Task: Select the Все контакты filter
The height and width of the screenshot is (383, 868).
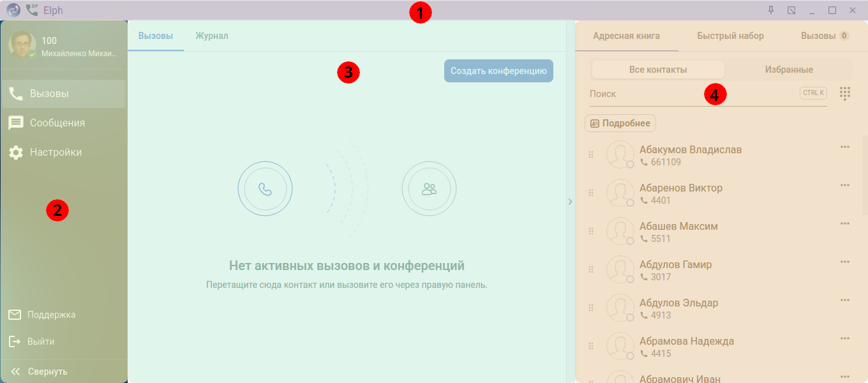Action: click(x=658, y=70)
